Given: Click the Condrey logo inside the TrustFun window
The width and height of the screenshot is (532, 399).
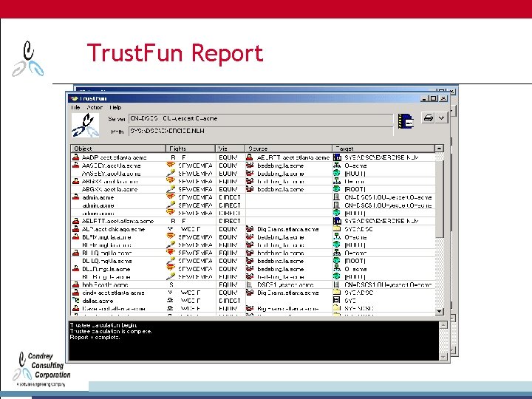Looking at the screenshot, I should click(x=86, y=125).
